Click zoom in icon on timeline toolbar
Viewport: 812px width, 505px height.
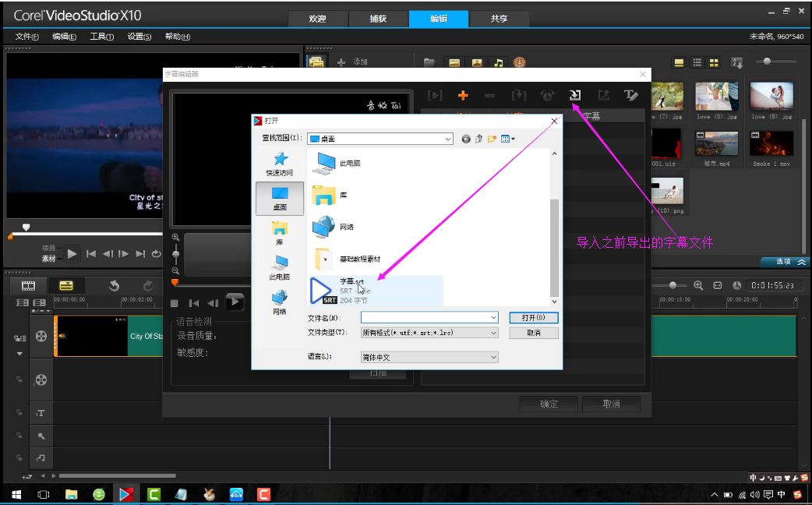click(x=698, y=285)
